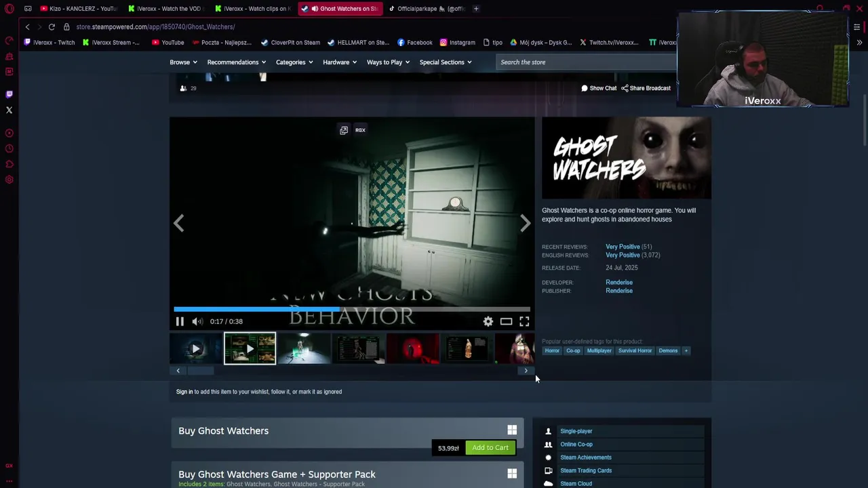This screenshot has height=488, width=868.
Task: Click the Sign in link
Action: [184, 392]
